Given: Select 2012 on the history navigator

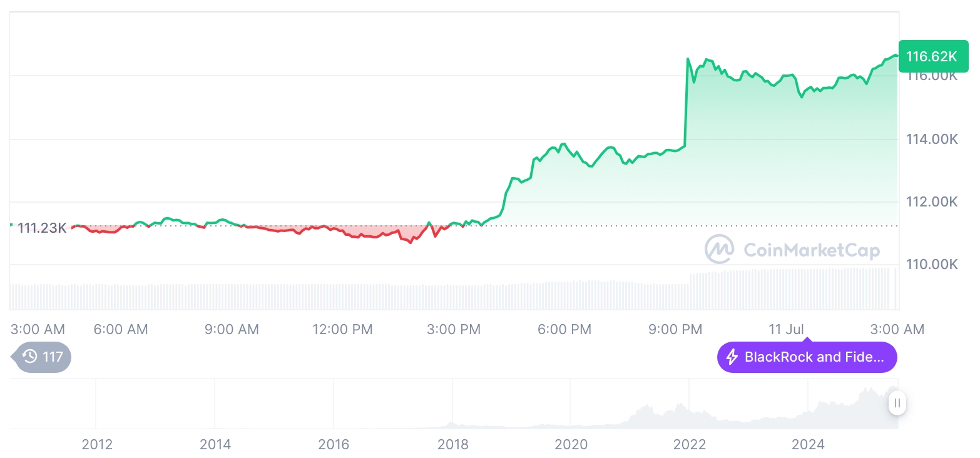Looking at the screenshot, I should [x=97, y=445].
